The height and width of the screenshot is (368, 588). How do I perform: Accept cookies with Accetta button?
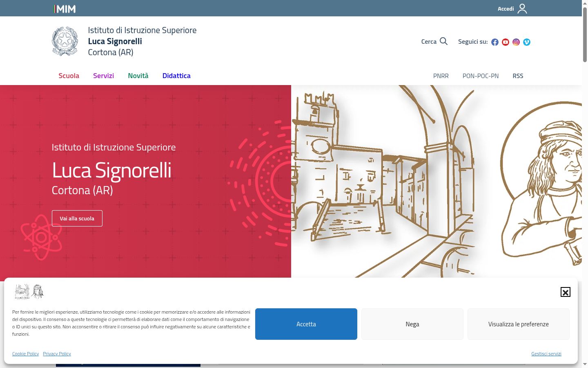(306, 324)
